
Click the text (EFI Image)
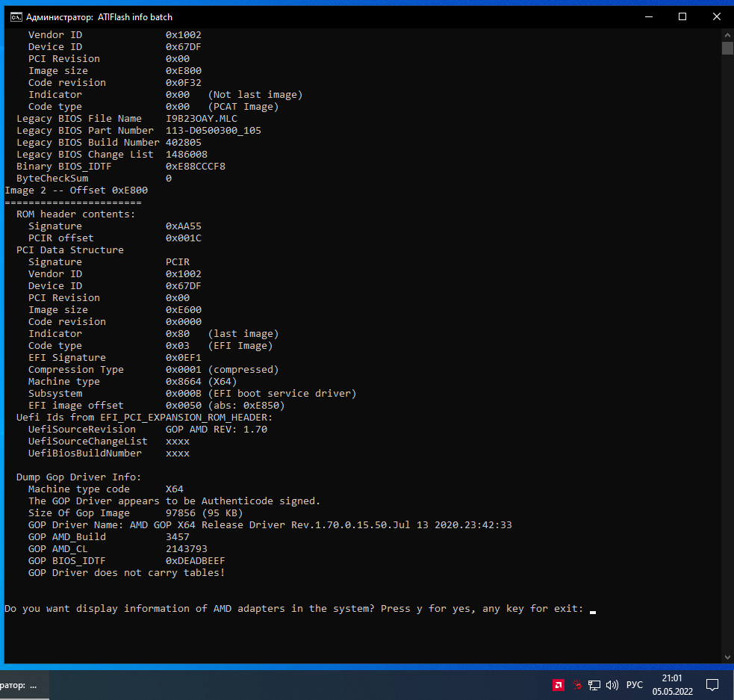[240, 346]
